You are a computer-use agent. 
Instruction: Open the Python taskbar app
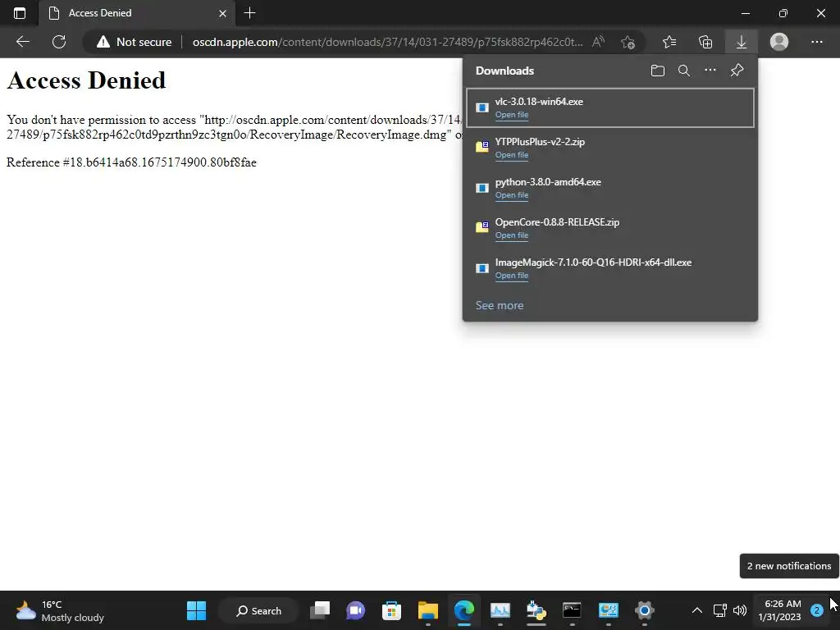tap(536, 610)
